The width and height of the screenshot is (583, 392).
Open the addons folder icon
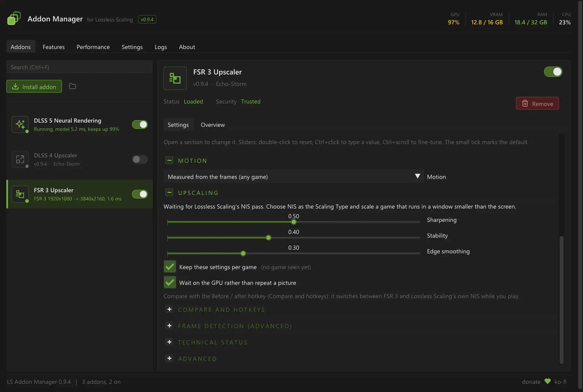point(72,86)
